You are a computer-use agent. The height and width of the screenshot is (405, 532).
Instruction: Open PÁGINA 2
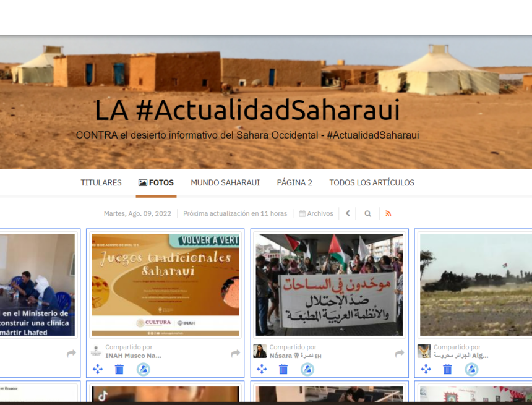294,182
